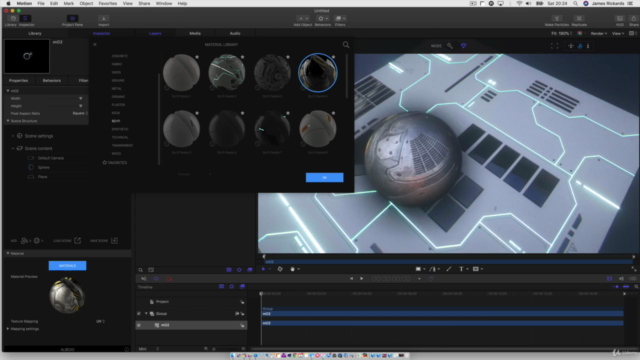Collapse the m02 inspector section

(8, 91)
